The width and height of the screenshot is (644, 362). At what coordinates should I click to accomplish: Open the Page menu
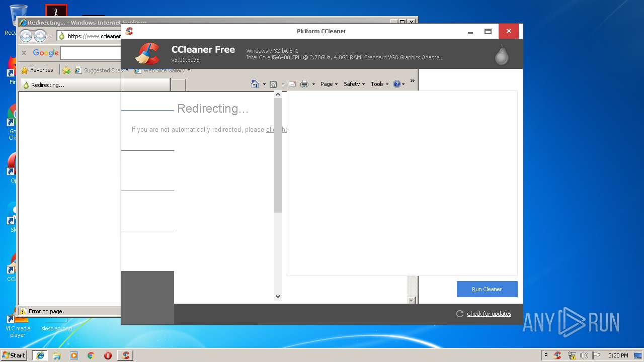click(329, 84)
